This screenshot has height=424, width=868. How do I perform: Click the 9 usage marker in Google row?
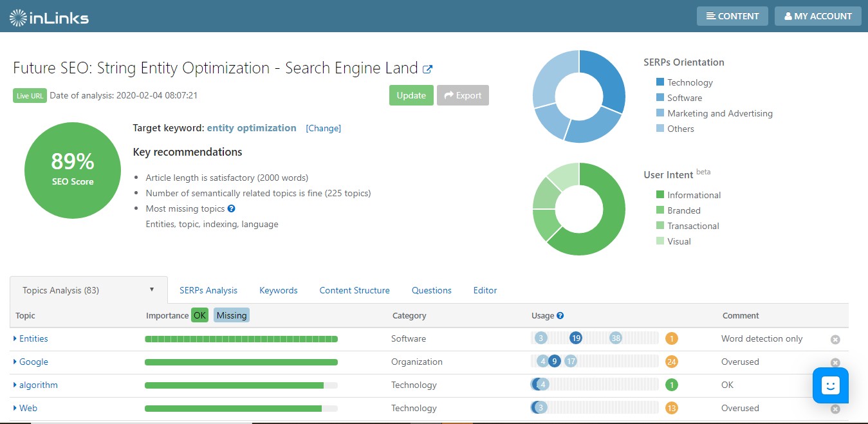[555, 361]
